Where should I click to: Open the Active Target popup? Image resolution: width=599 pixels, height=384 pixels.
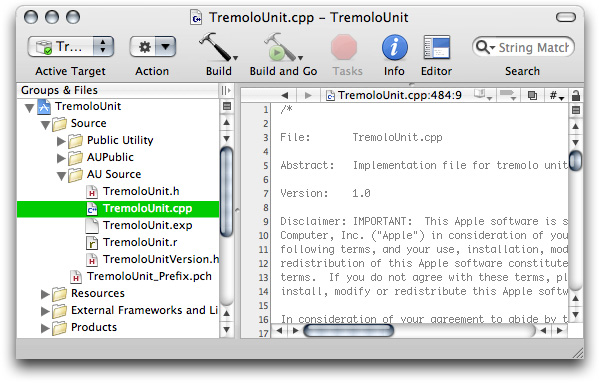tap(71, 47)
